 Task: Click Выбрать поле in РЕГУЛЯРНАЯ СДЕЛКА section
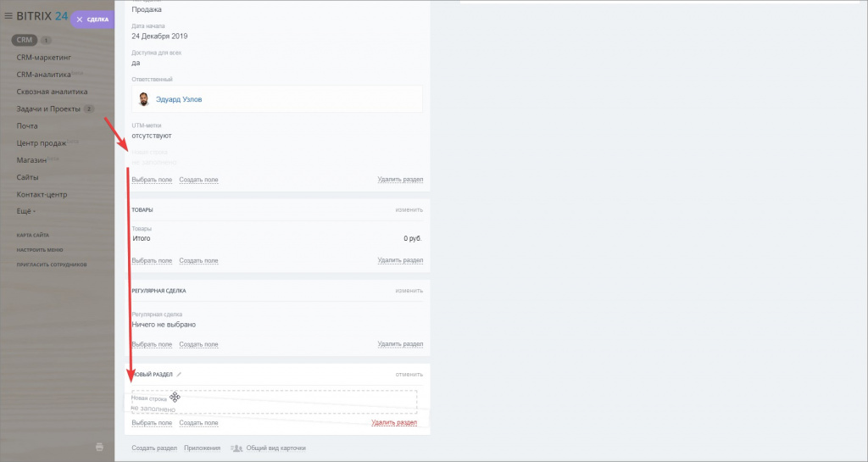click(x=152, y=344)
